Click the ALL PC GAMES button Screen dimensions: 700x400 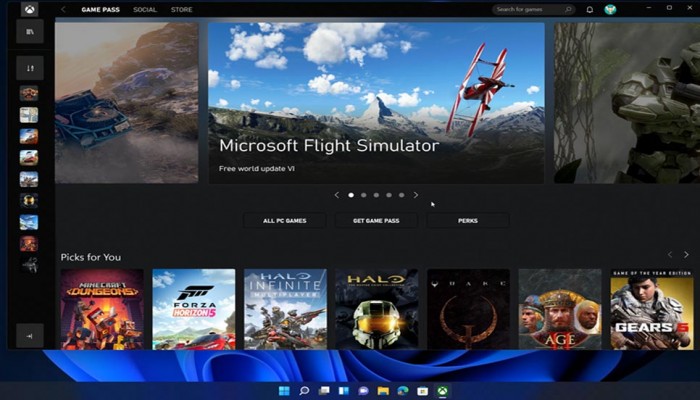pyautogui.click(x=285, y=221)
